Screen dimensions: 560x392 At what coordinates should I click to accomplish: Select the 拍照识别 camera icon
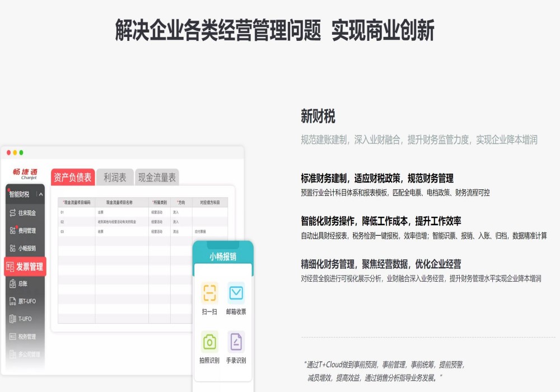coord(209,341)
